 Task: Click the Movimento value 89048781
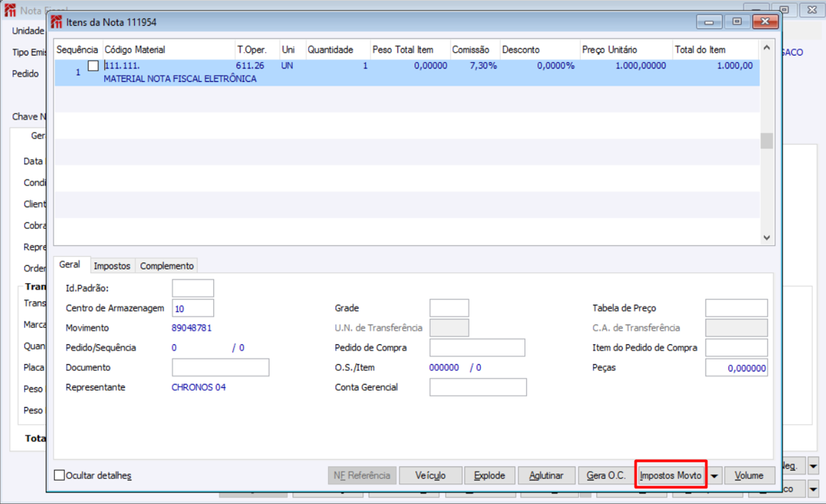[x=191, y=328]
